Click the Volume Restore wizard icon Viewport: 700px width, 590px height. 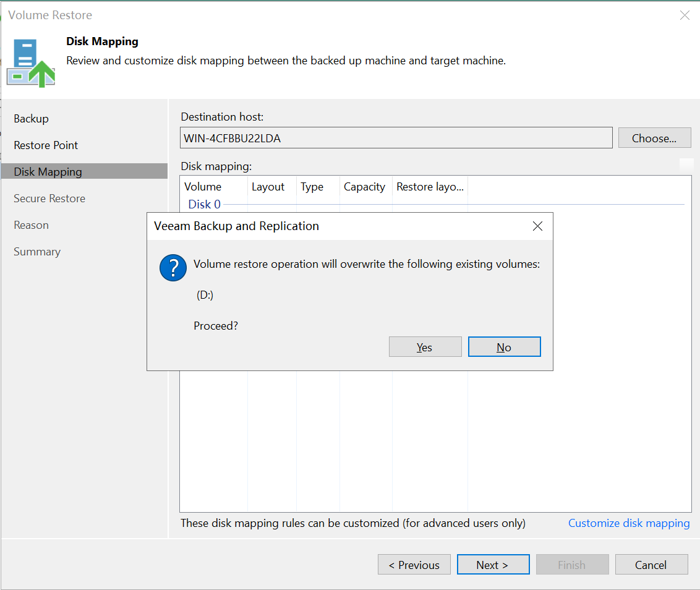pos(31,63)
